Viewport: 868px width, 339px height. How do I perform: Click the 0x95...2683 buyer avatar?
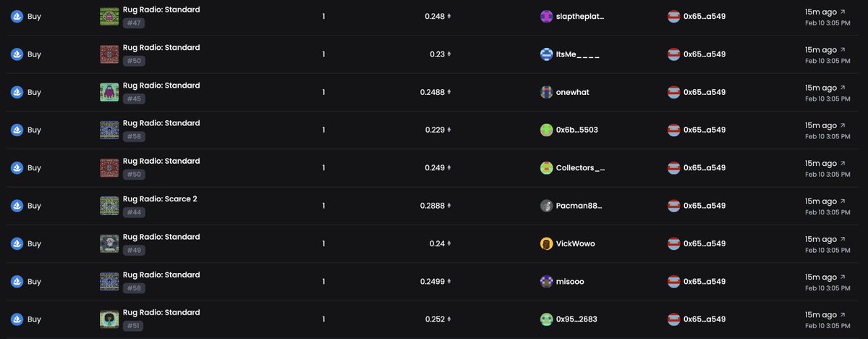[547, 319]
